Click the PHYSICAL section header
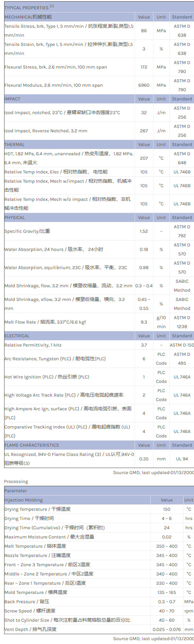Image resolution: width=194 pixels, height=644 pixels. 15,217
